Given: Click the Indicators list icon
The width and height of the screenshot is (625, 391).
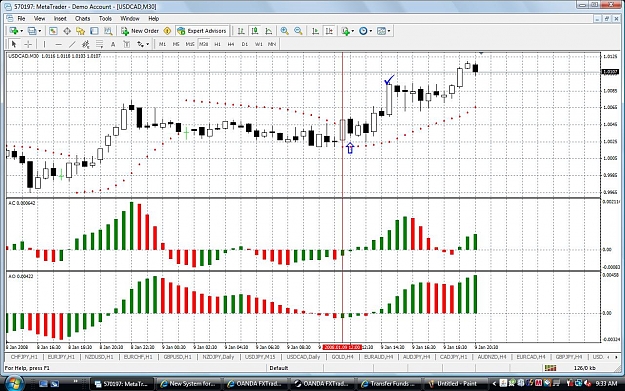Looking at the screenshot, I should tap(346, 31).
